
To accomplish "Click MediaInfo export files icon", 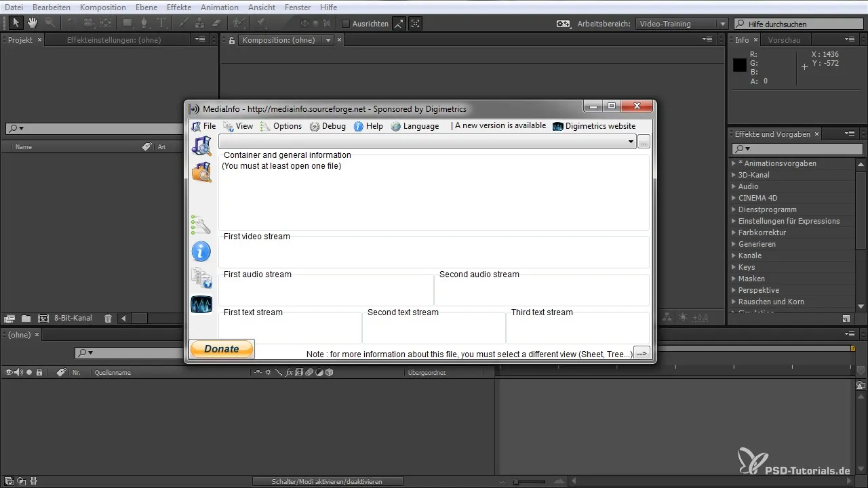I will click(x=201, y=278).
